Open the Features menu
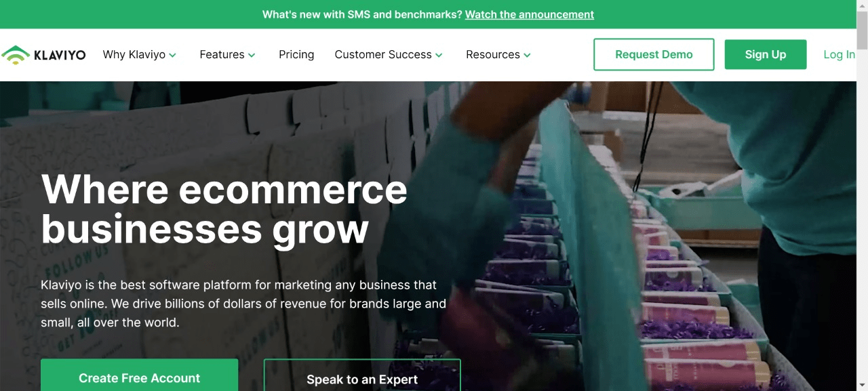Screen dimensions: 868x391 pos(222,55)
